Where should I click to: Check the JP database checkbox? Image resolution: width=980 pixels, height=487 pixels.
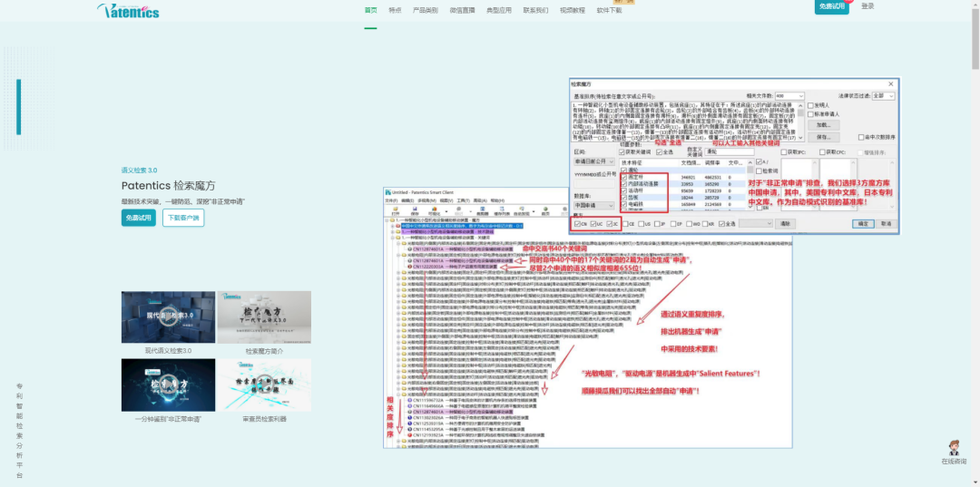point(657,223)
